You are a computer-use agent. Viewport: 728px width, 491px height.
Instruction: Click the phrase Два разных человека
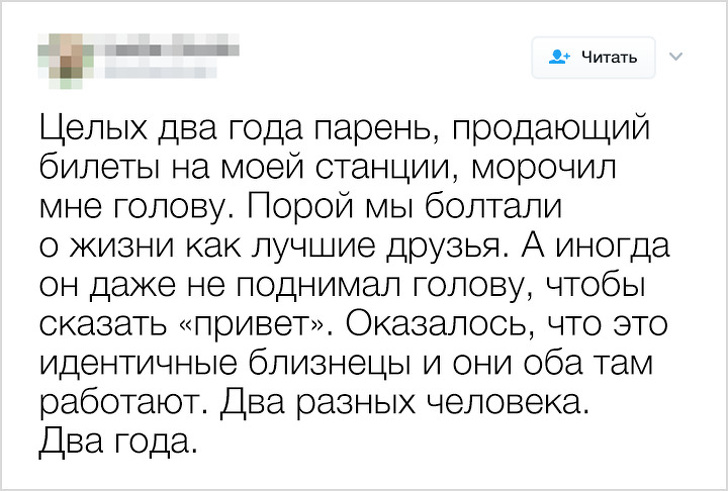(x=404, y=400)
